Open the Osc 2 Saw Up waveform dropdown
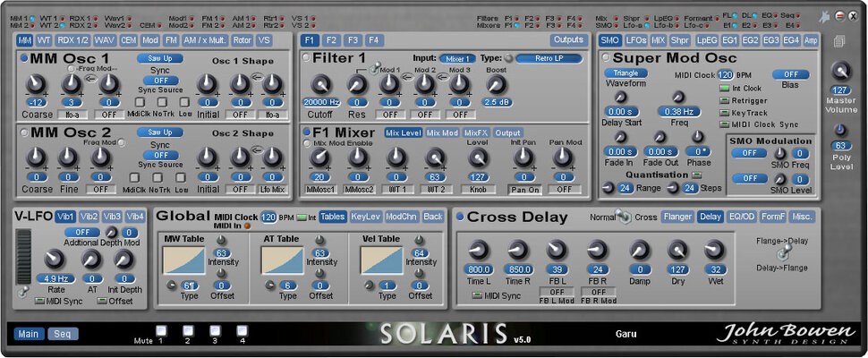Viewport: 868px width, 358px height. coord(160,132)
